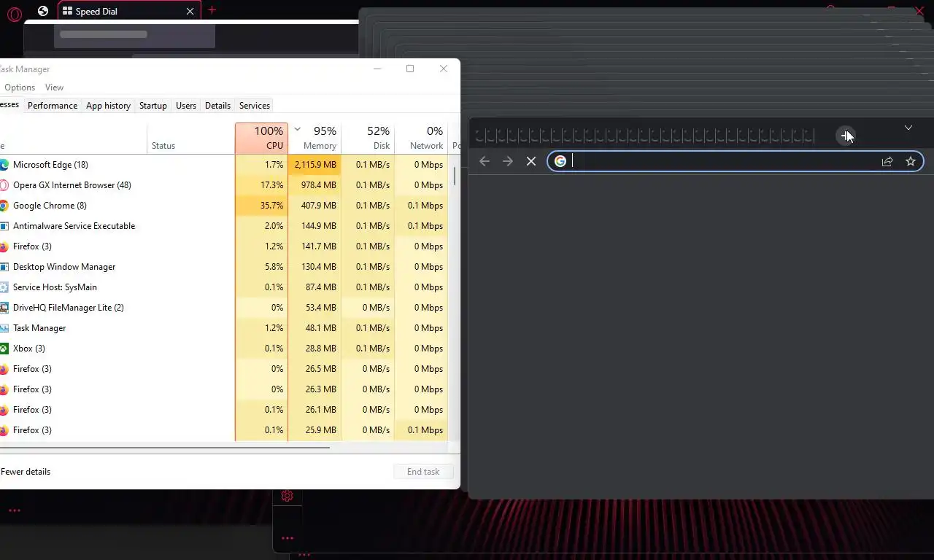
Task: Click the Task Manager vertical scrollbar
Action: click(x=456, y=176)
